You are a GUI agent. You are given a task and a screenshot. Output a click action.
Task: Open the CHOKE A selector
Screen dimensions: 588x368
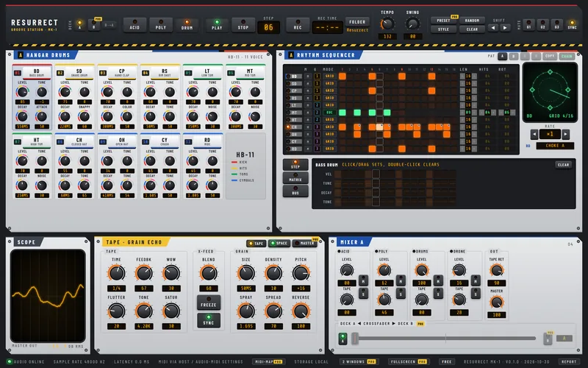click(555, 146)
